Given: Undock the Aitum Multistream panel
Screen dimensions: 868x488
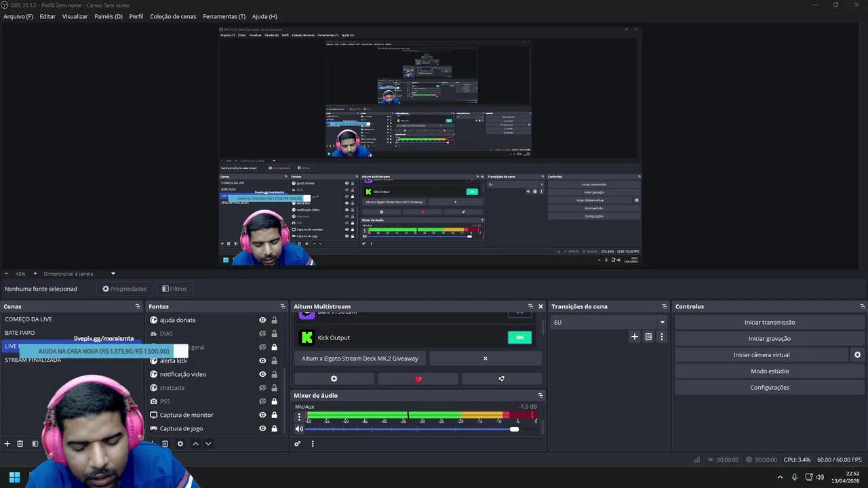Looking at the screenshot, I should pyautogui.click(x=530, y=306).
